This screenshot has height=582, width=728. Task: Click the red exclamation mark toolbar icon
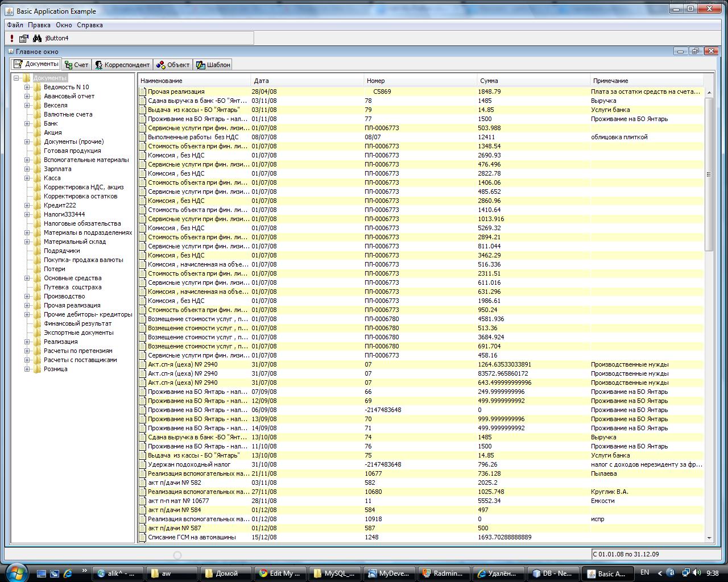click(x=12, y=38)
